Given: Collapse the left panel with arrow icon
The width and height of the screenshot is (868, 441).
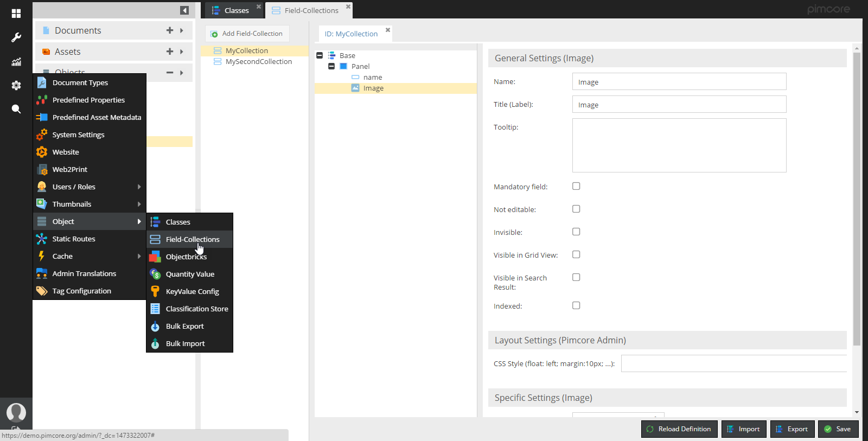Looking at the screenshot, I should pos(184,10).
